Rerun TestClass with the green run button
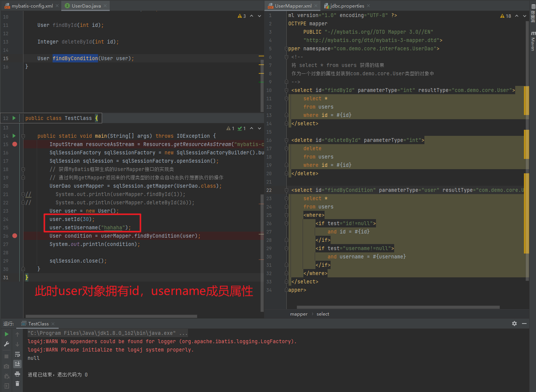 click(x=6, y=334)
